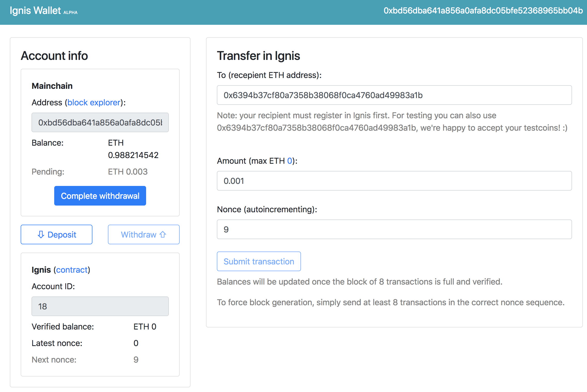
Task: Click the ETH 0.988214542 balance value
Action: 133,149
